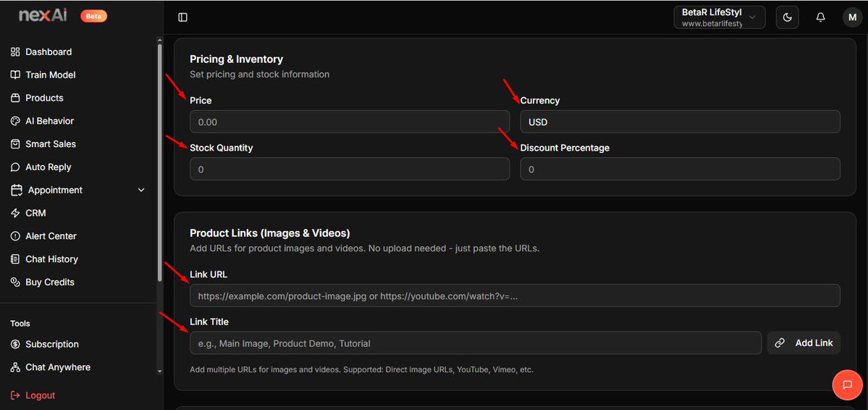868x410 pixels.
Task: Click the nexAi logo
Action: coord(43,15)
